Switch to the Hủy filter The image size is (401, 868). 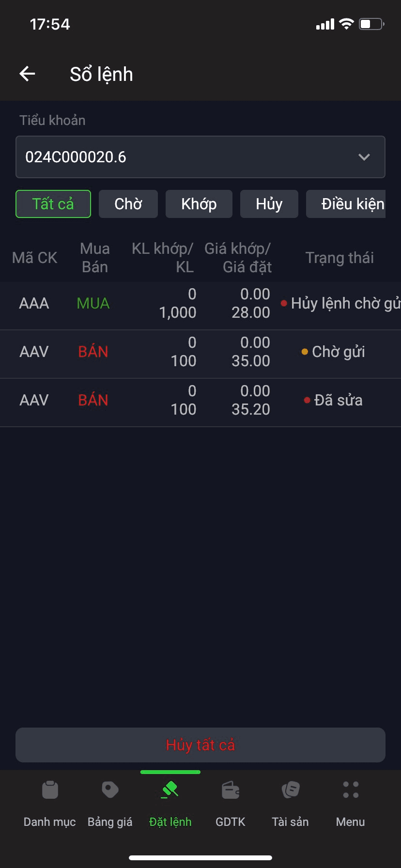click(269, 204)
